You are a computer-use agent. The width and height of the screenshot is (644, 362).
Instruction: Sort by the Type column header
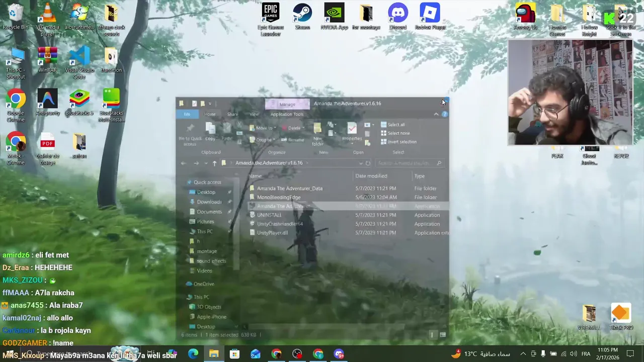pyautogui.click(x=420, y=176)
